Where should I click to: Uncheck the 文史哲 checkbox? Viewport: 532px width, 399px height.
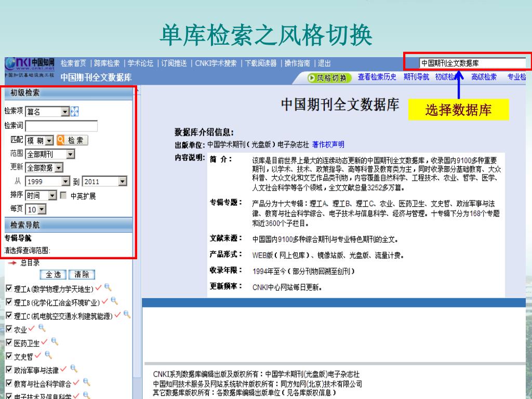[x=9, y=356]
